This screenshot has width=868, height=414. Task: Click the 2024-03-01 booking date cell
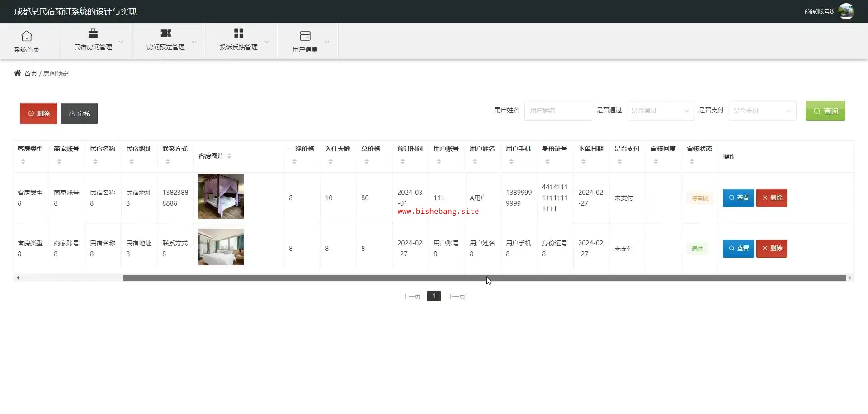(x=410, y=198)
